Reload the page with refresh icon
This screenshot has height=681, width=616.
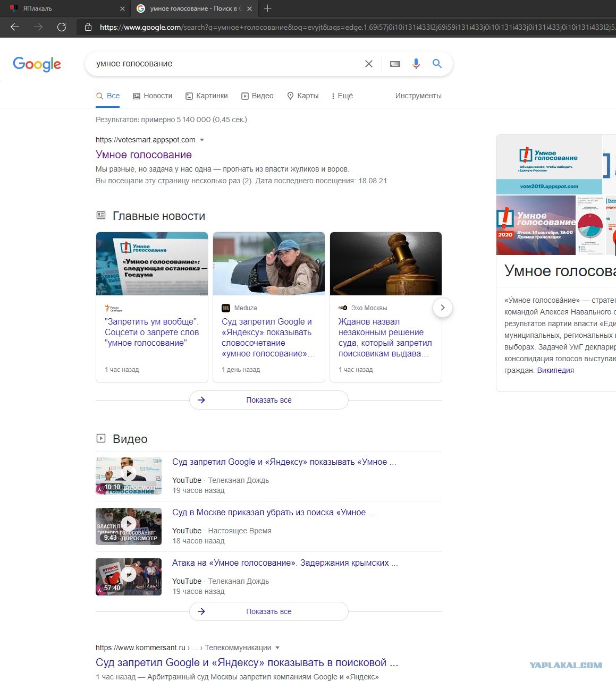pos(62,27)
